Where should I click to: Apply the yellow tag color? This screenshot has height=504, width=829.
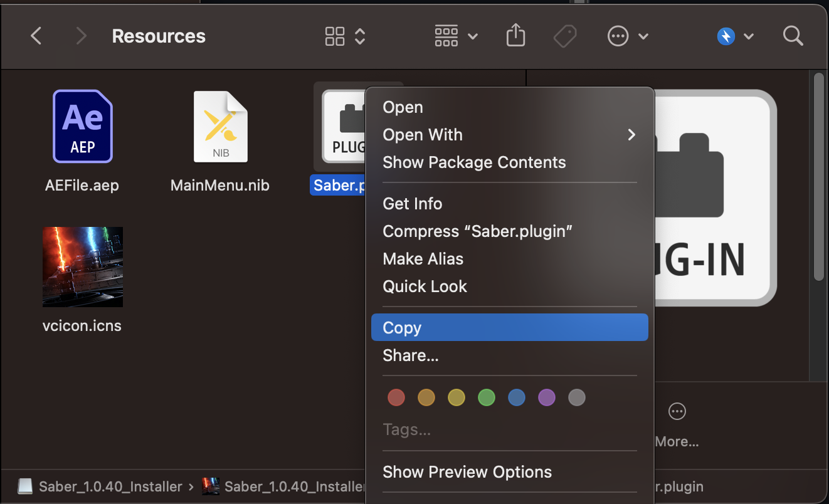(457, 397)
